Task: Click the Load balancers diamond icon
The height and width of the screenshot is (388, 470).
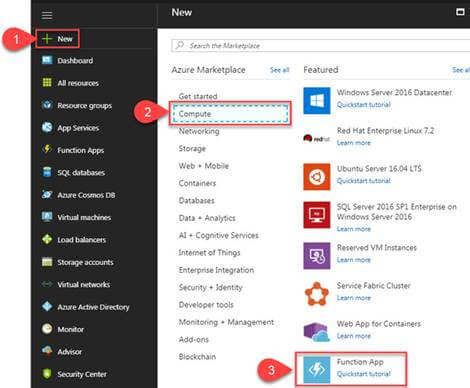Action: pyautogui.click(x=47, y=239)
